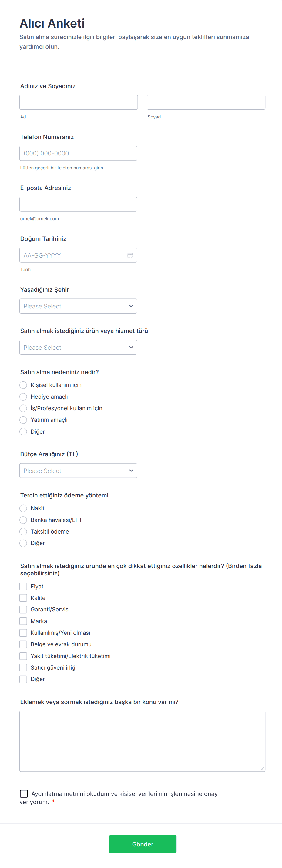Click the Gönder submit button
Viewport: 282px width, 868px height.
point(142,844)
